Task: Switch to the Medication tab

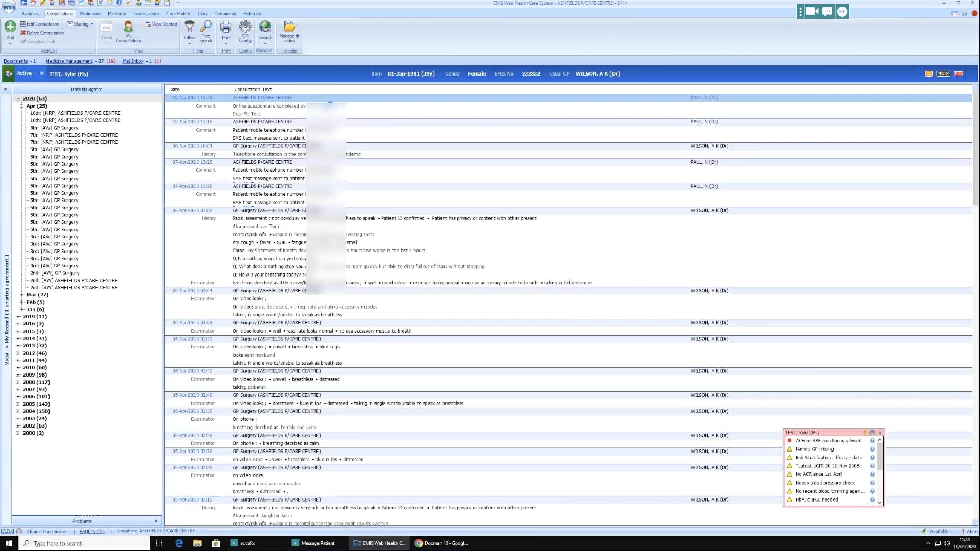Action: [90, 13]
